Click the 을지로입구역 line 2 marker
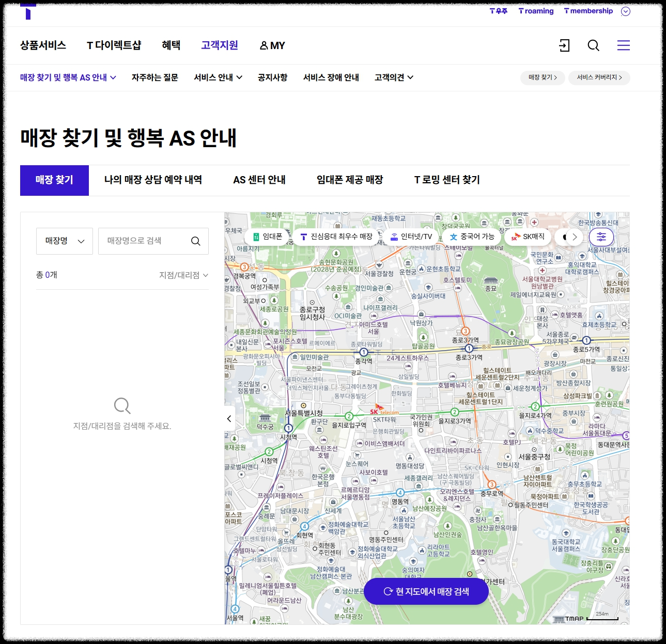This screenshot has width=666, height=644. point(349,416)
